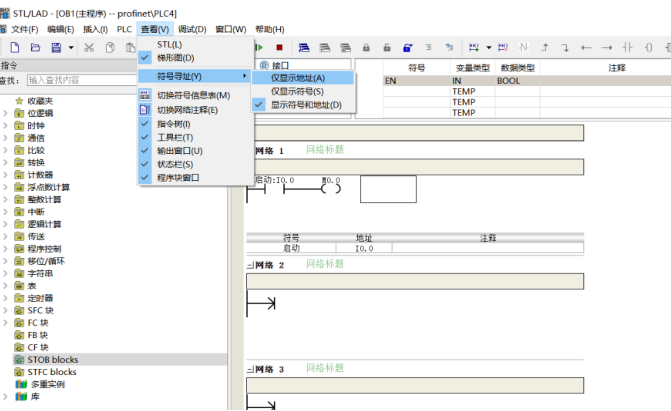Select 仅显示地址(A) option
The height and width of the screenshot is (411, 671).
303,78
